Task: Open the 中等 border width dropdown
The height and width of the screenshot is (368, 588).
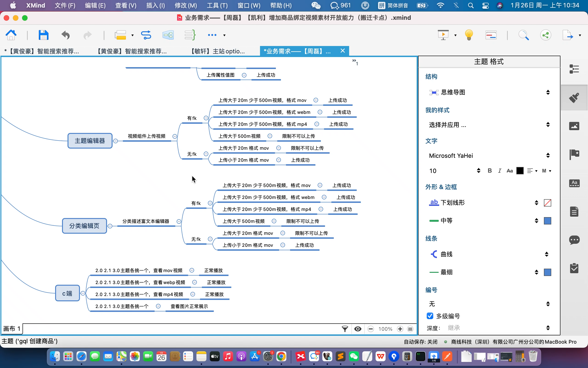Action: coord(483,221)
